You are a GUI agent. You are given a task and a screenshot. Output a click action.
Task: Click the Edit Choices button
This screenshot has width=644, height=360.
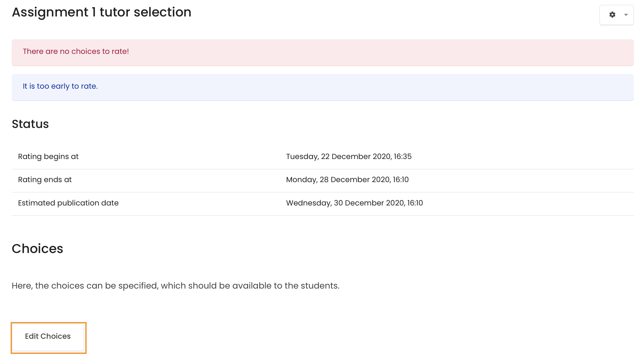(x=48, y=336)
